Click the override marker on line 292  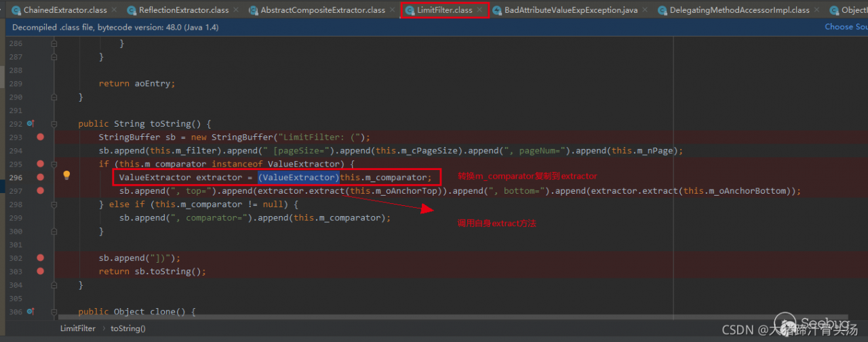click(x=30, y=123)
